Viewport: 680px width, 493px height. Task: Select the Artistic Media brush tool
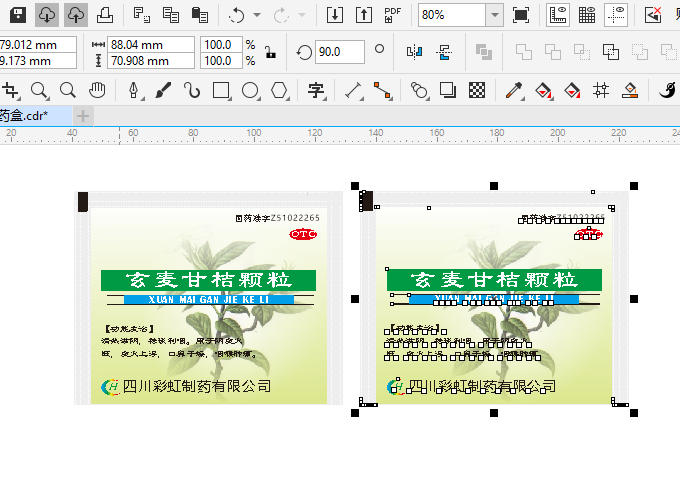(x=163, y=91)
